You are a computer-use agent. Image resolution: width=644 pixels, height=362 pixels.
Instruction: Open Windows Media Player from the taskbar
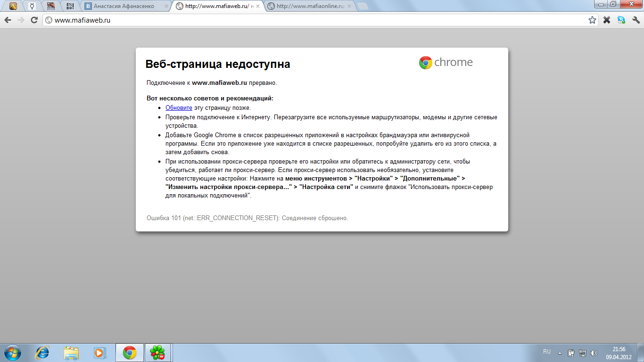point(99,352)
